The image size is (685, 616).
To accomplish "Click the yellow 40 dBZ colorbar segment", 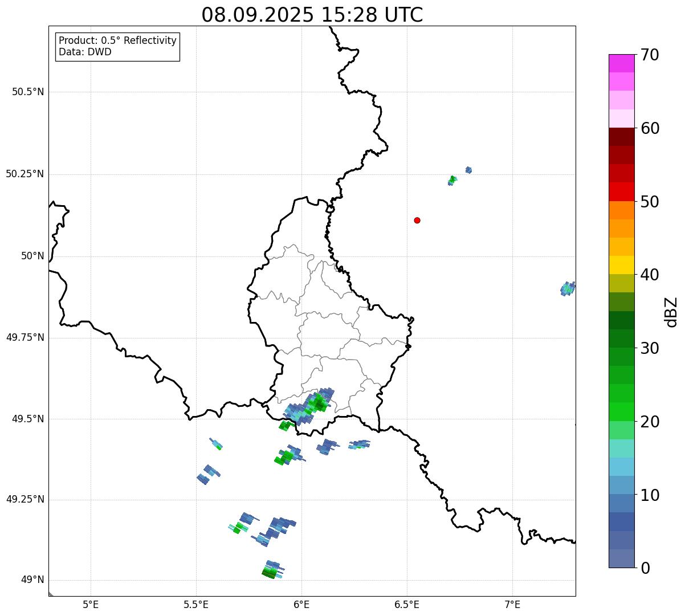I will pos(621,265).
